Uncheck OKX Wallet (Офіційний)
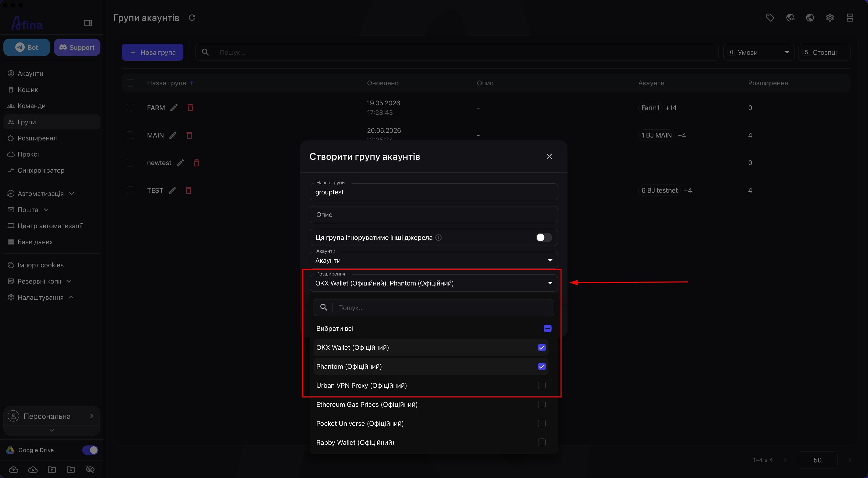Screen dimensions: 868x478 (542, 348)
